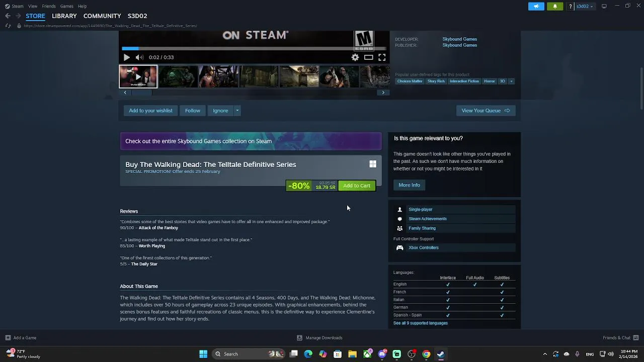Open notifications bell icon
Image resolution: width=644 pixels, height=362 pixels.
point(555,6)
